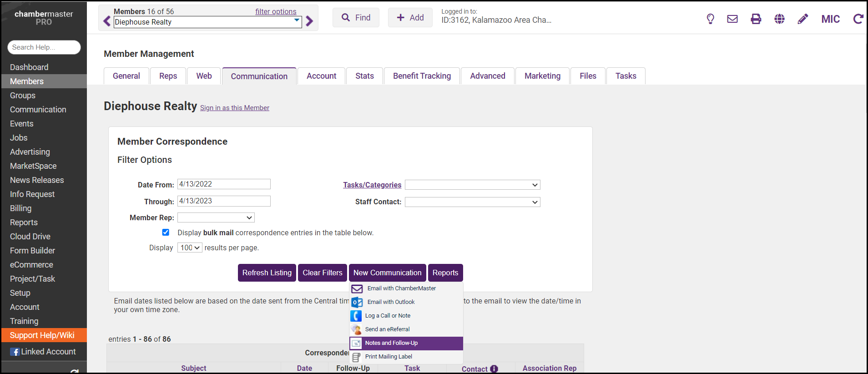Open the envelope mail icon in the header
Image resolution: width=868 pixels, height=374 pixels.
tap(732, 19)
